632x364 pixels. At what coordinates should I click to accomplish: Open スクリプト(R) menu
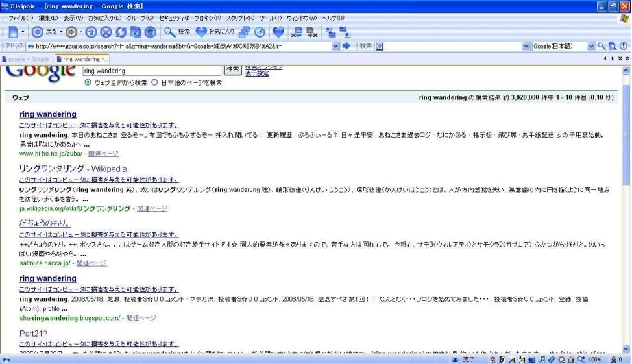(x=240, y=18)
